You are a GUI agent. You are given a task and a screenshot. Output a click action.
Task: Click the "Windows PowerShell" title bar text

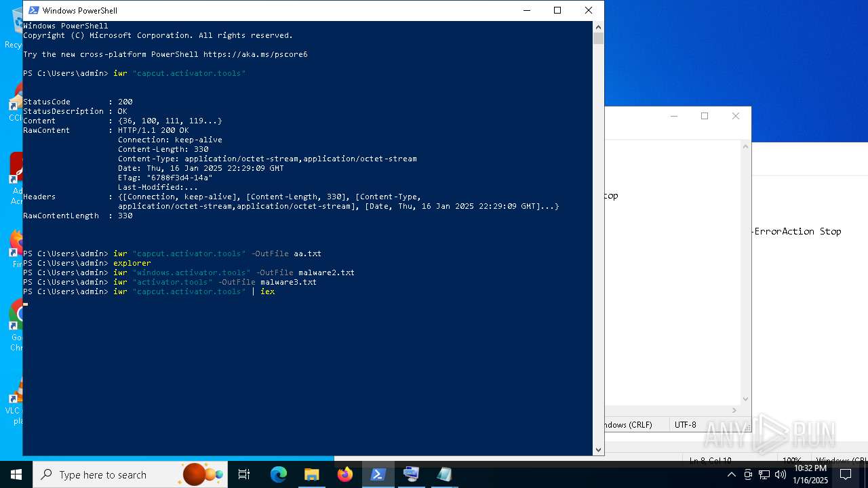pyautogui.click(x=79, y=10)
